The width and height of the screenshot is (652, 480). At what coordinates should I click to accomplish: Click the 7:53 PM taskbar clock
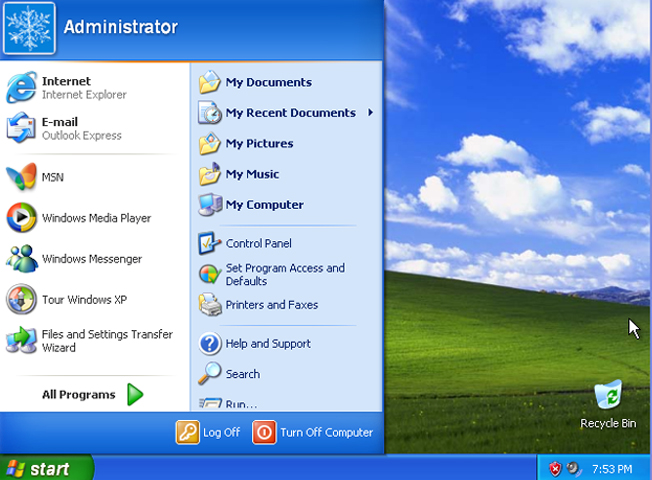tap(612, 469)
